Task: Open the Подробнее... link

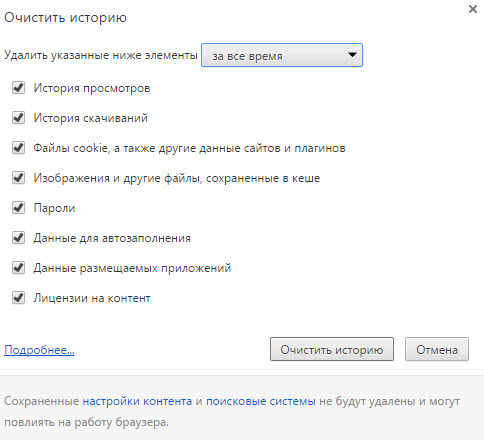Action: click(39, 350)
